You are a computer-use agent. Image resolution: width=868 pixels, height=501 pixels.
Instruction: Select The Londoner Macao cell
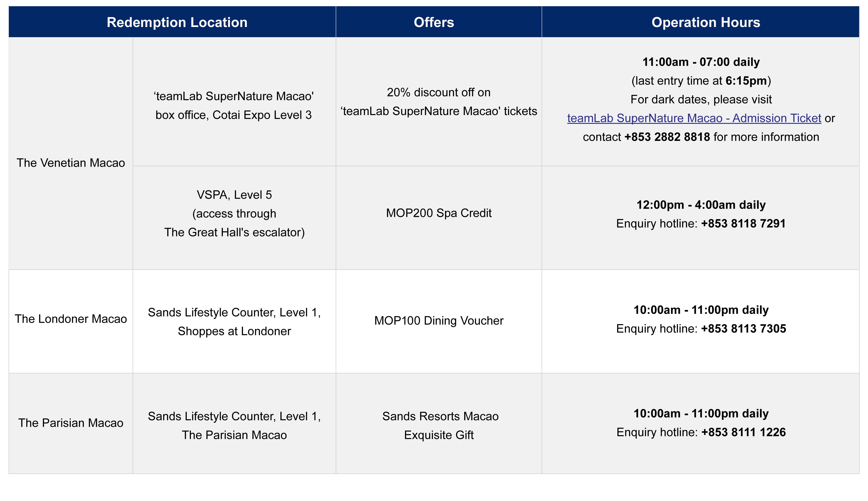pyautogui.click(x=71, y=319)
